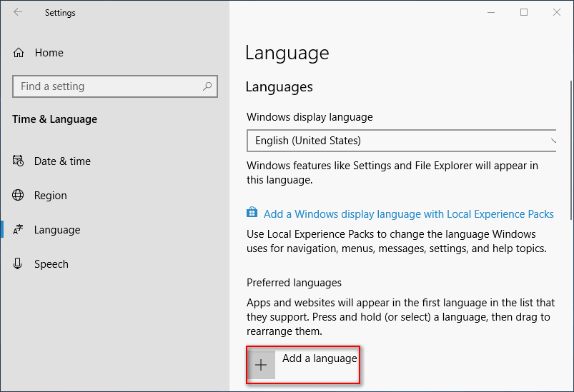Click the Home house icon

[19, 53]
